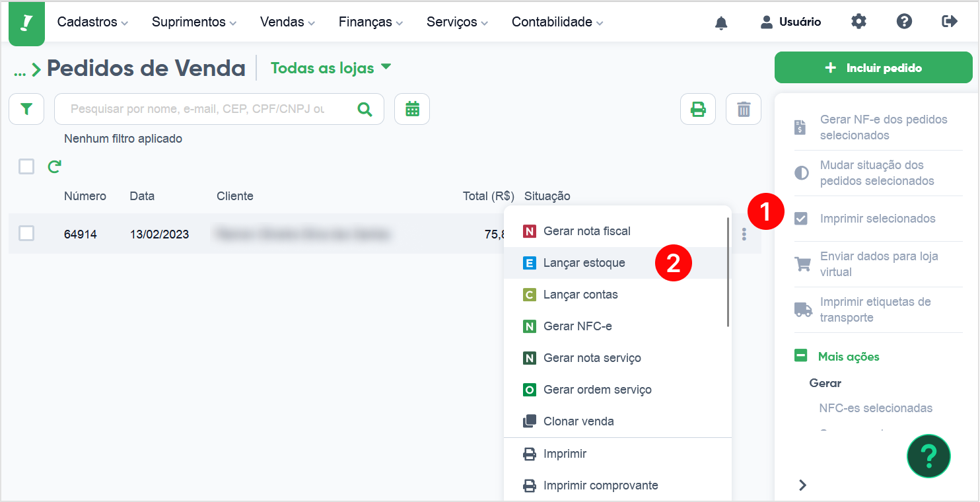
Task: Click the green calendar icon
Action: (412, 109)
